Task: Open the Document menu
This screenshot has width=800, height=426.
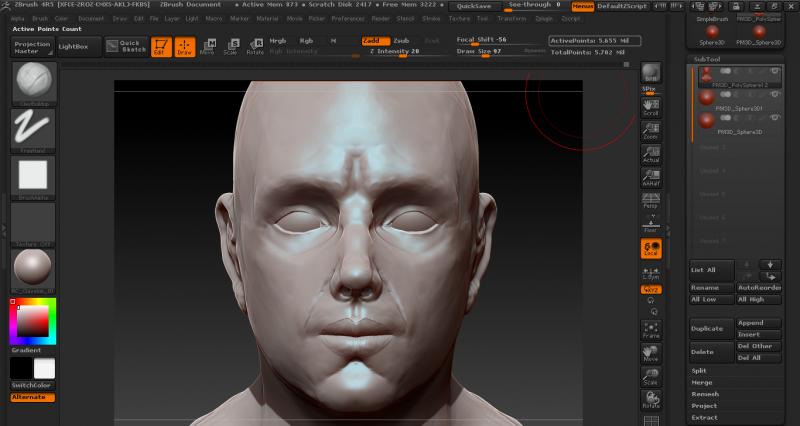Action: point(90,18)
